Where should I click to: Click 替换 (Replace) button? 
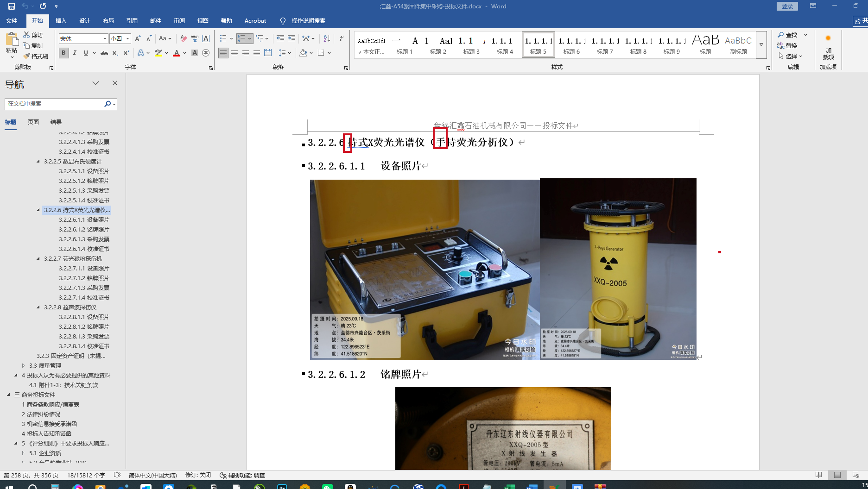pyautogui.click(x=788, y=45)
